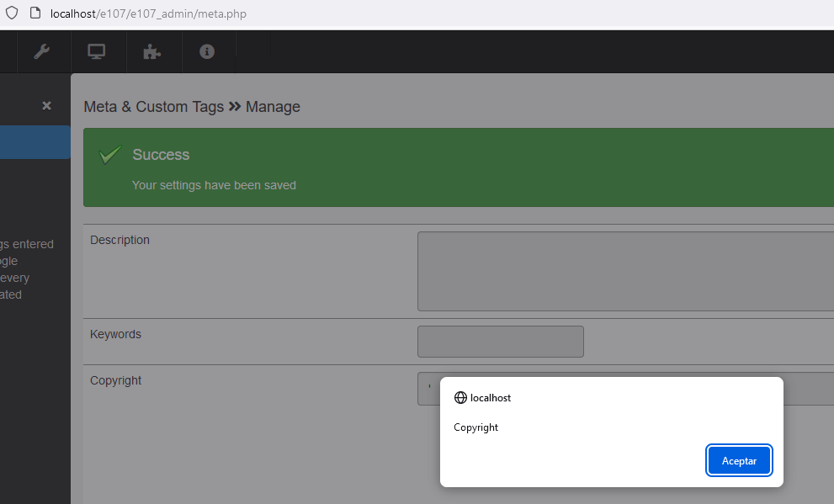
Task: Click the globe icon in the localhost dialog
Action: (460, 397)
